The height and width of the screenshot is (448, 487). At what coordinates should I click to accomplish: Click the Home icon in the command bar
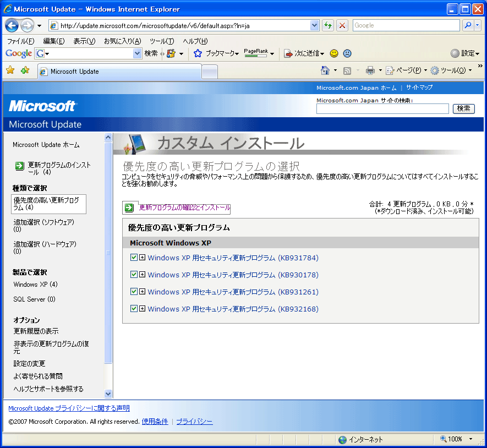(x=325, y=70)
